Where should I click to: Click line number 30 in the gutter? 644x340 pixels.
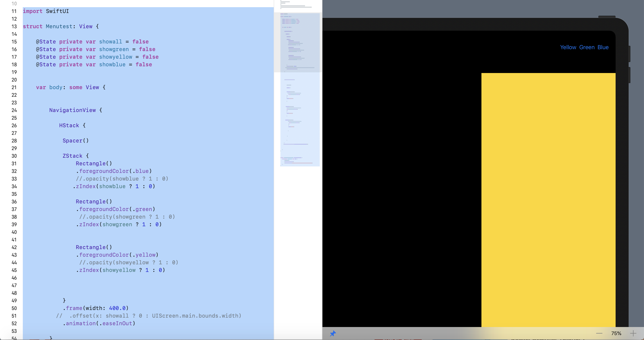click(14, 156)
